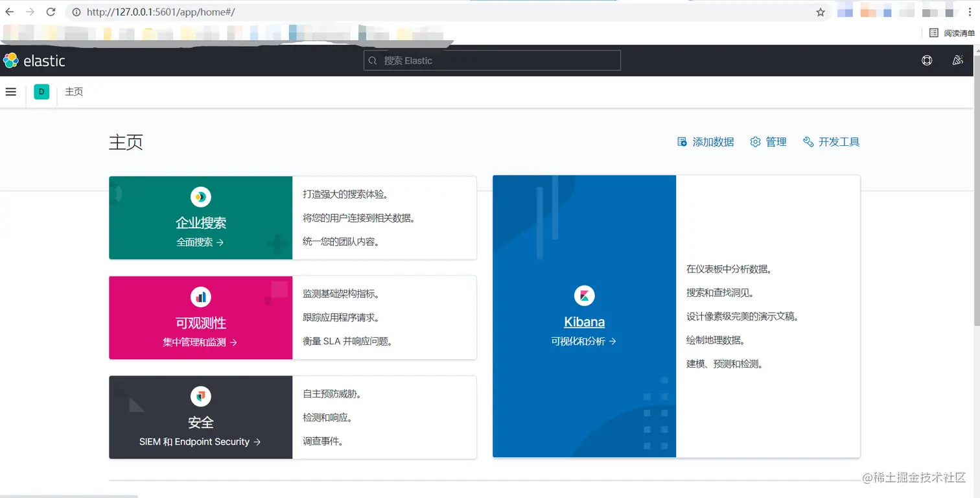Open the 企业搜索 card title
This screenshot has height=498, width=980.
click(x=201, y=222)
